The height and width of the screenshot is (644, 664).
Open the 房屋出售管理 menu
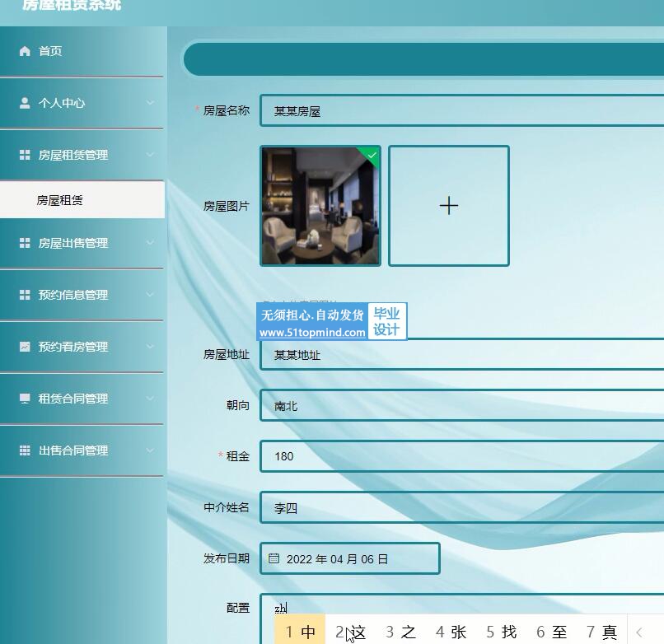click(x=82, y=243)
